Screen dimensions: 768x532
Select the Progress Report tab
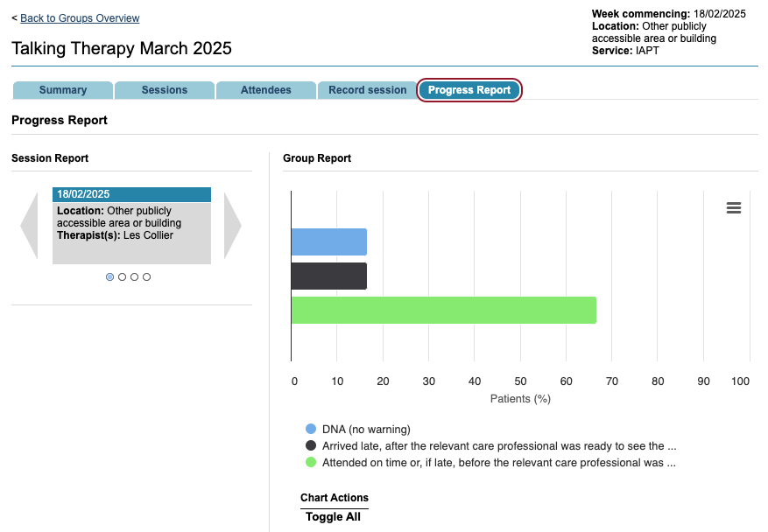tap(469, 90)
